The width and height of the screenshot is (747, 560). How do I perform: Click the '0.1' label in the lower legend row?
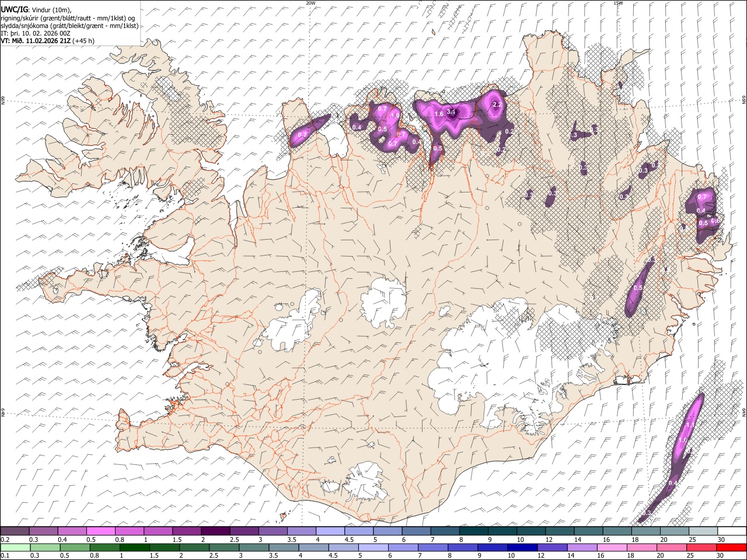tap(4, 555)
